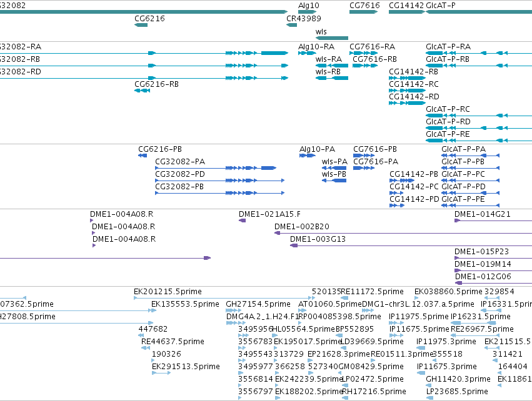
Task: Select the RE11172.5prime EST label
Action: 372,292
